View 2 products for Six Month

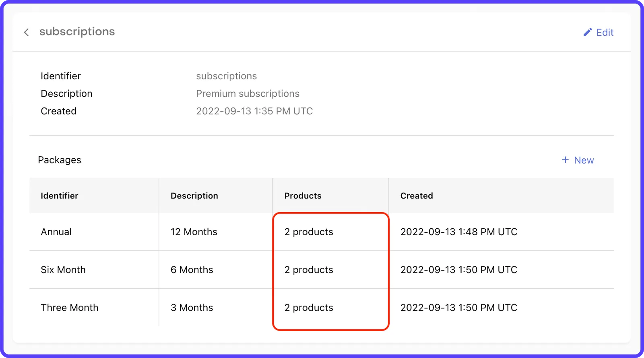click(x=309, y=270)
